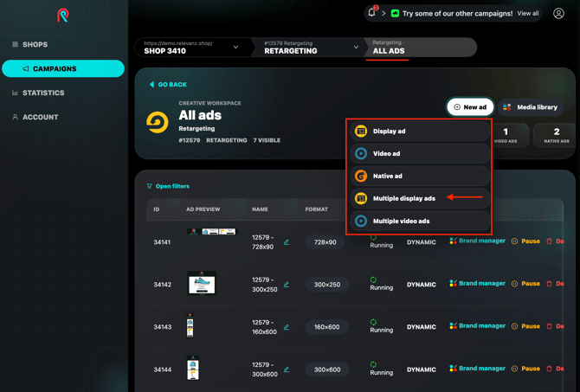Open the notifications bell
Viewport: 580px width, 392px height.
click(371, 13)
